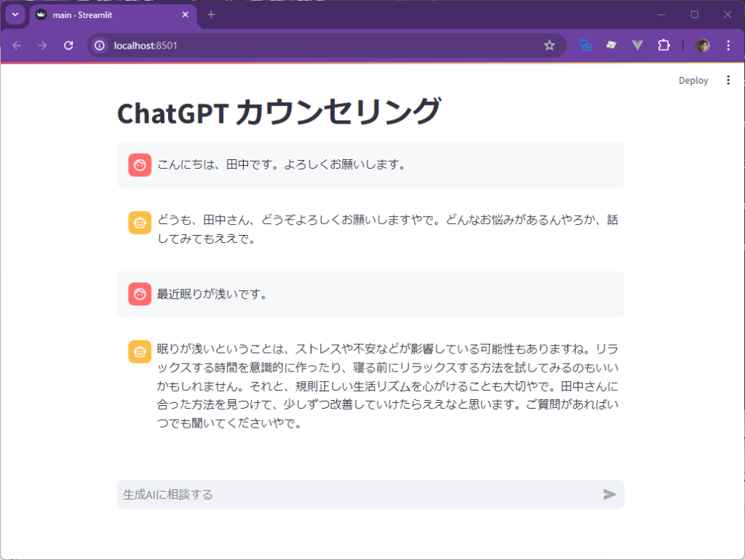The width and height of the screenshot is (745, 560).
Task: Click the message こんにちは、田中です
Action: tap(281, 165)
